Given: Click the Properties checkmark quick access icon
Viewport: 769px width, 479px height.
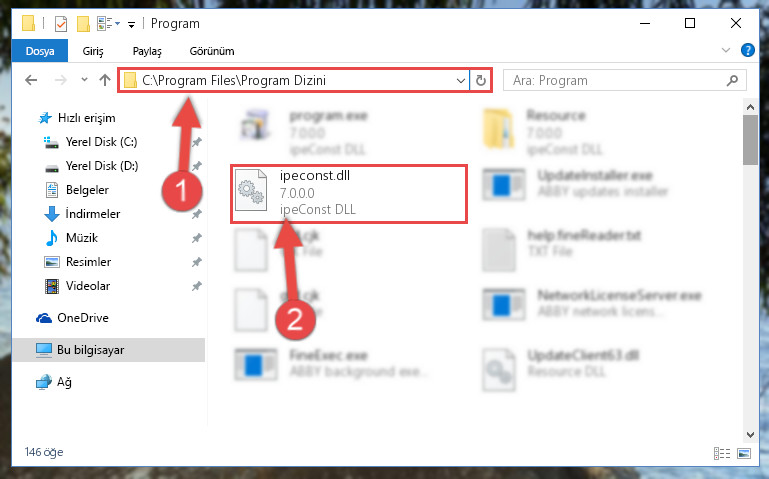Looking at the screenshot, I should coord(61,24).
